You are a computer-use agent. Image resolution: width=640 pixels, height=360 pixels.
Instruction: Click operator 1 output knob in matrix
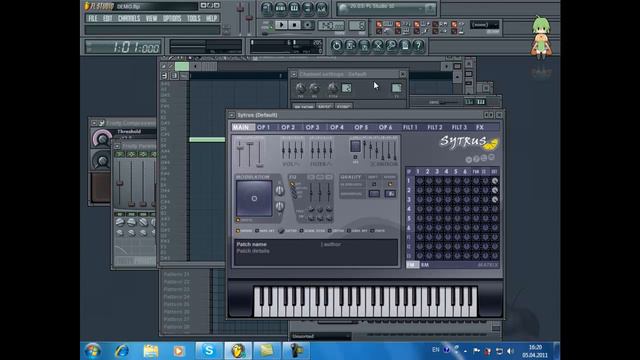coord(495,181)
